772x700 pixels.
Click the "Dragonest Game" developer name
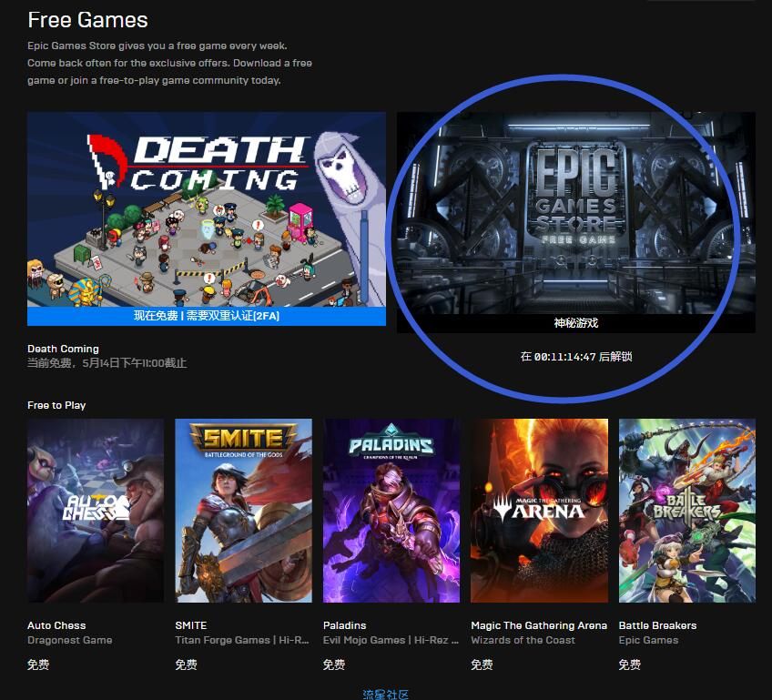coord(70,640)
